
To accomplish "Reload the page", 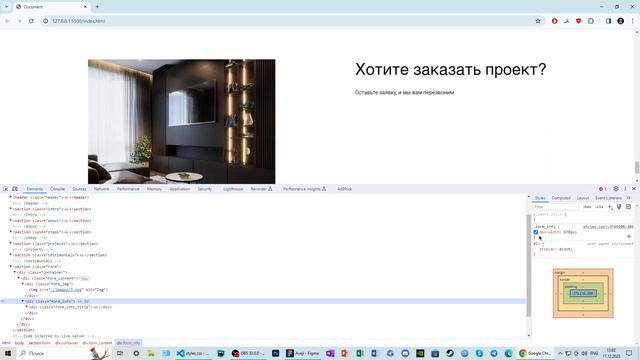I will (31, 21).
